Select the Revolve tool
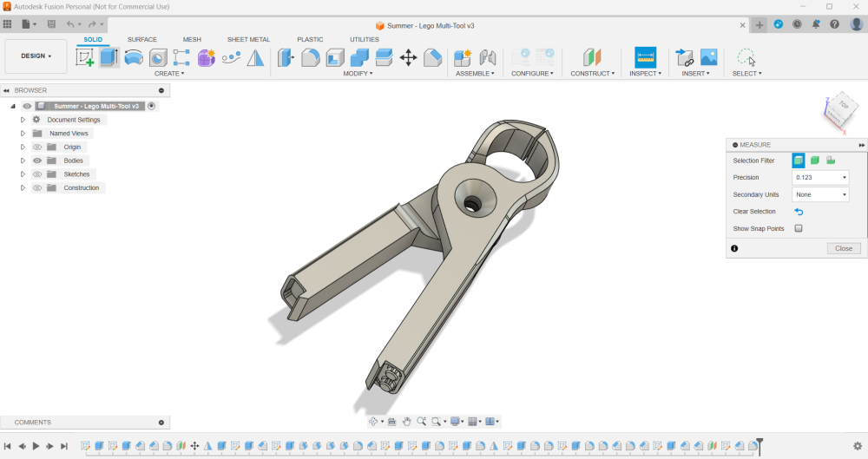The width and height of the screenshot is (868, 459). pyautogui.click(x=134, y=58)
